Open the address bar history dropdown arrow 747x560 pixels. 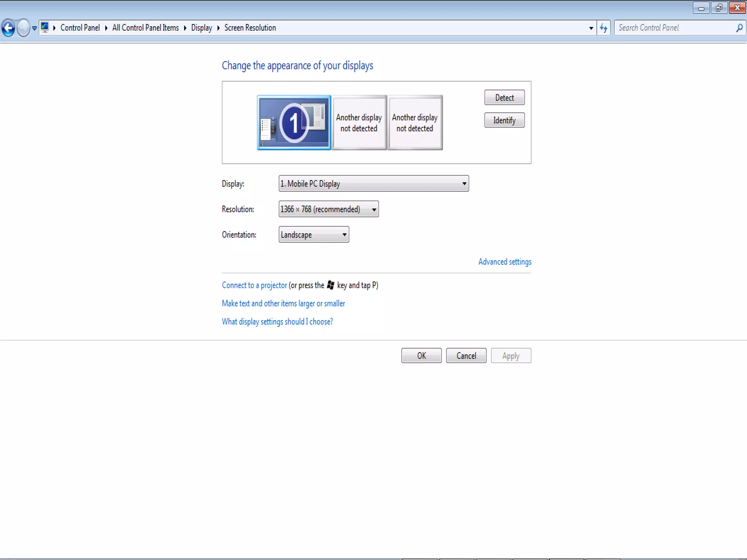click(x=591, y=28)
